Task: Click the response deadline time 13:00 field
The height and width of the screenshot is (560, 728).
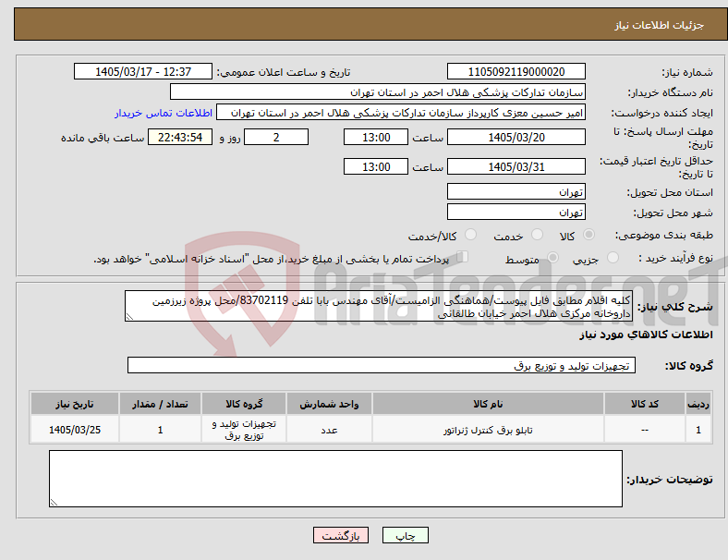Action: click(376, 137)
